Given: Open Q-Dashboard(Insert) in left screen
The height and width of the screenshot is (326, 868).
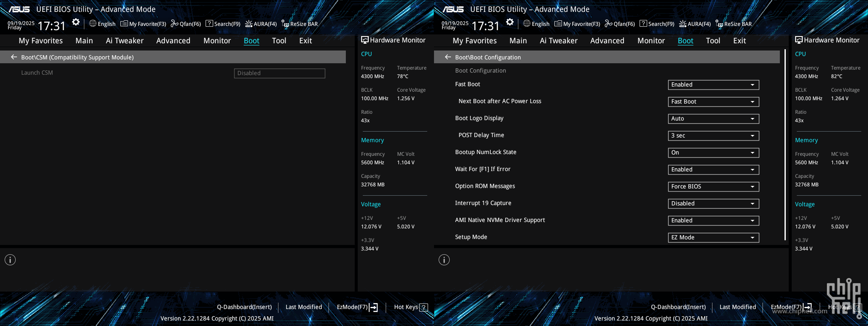Looking at the screenshot, I should 245,307.
